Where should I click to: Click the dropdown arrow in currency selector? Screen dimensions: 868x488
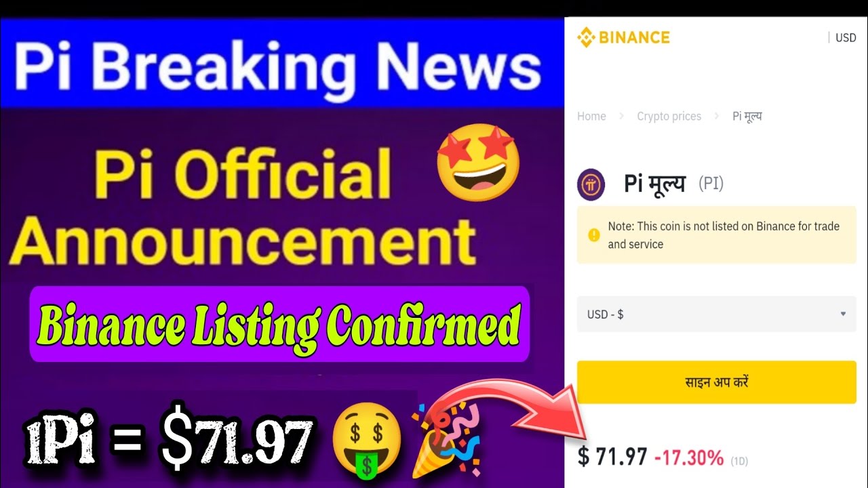(x=843, y=314)
